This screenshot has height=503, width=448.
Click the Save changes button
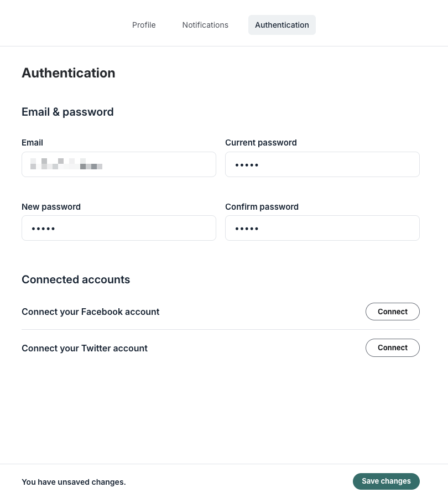(386, 481)
